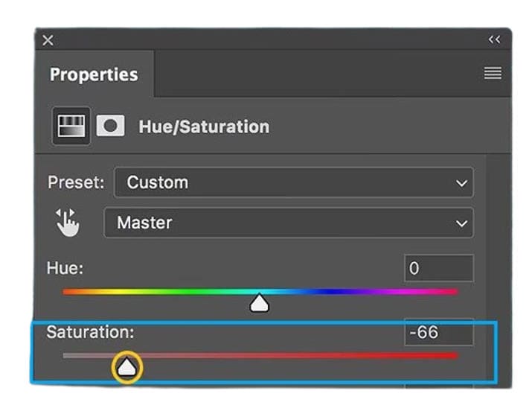This screenshot has height=408, width=532.
Task: Click the chevron arrow of the Preset menu
Action: (461, 184)
